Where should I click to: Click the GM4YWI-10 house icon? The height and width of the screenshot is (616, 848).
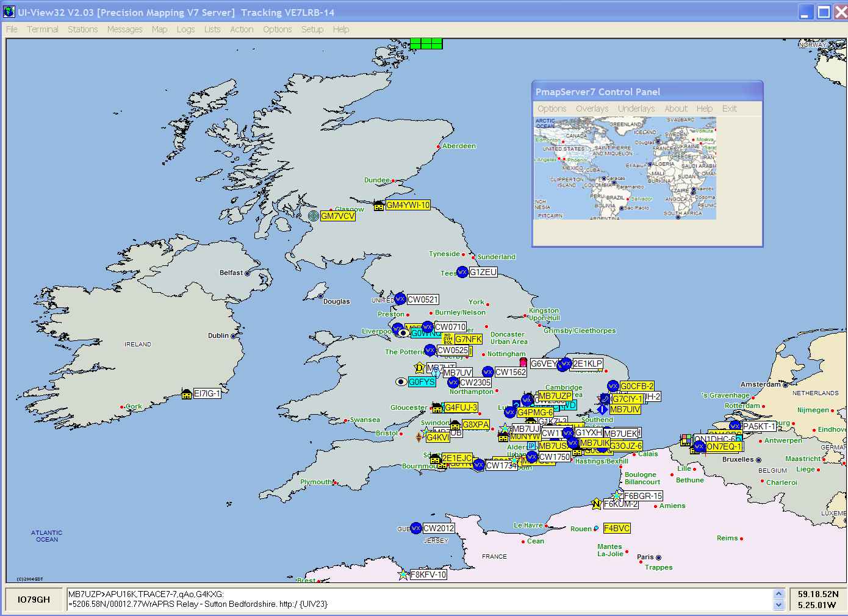pyautogui.click(x=379, y=206)
